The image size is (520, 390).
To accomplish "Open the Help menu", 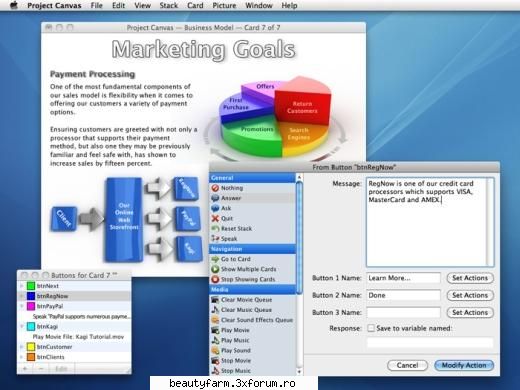I will (x=289, y=6).
